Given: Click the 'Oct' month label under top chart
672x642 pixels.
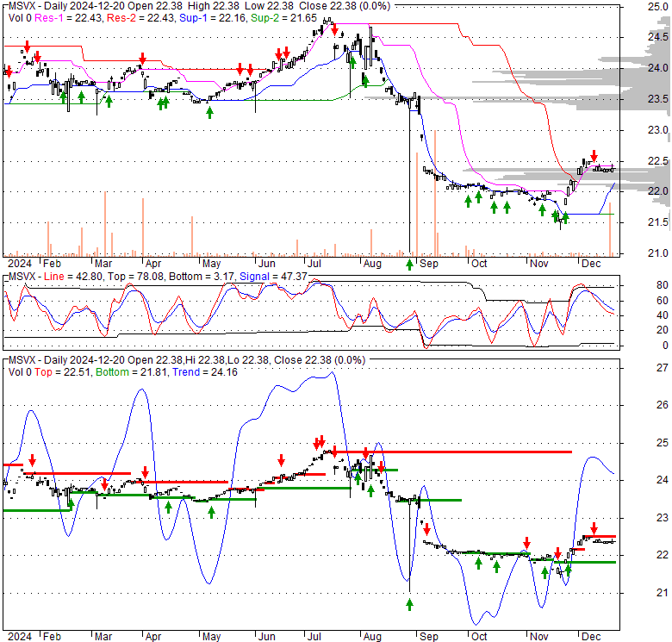Looking at the screenshot, I should click(x=479, y=264).
